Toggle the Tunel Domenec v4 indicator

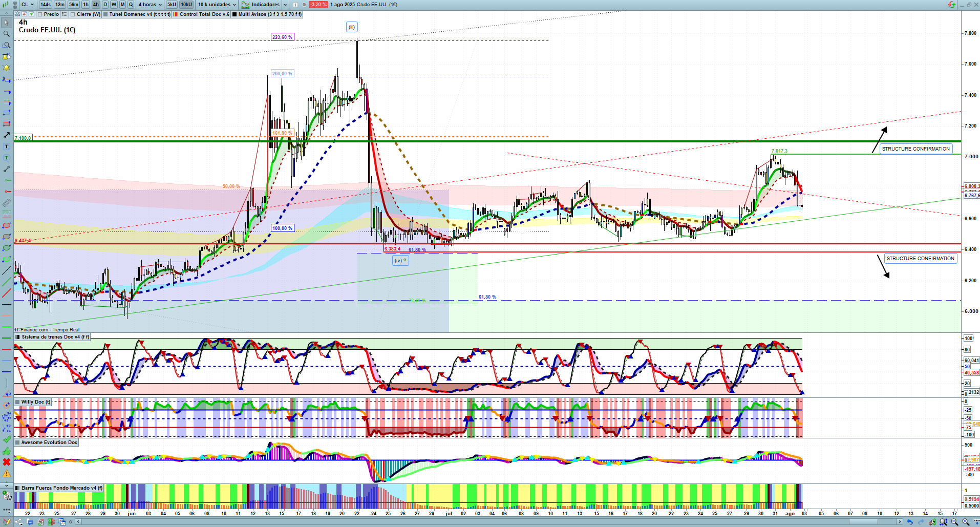(105, 14)
